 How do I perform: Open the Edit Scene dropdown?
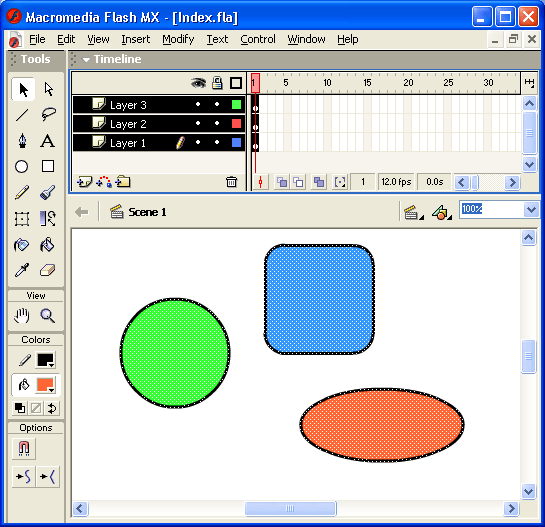[413, 212]
